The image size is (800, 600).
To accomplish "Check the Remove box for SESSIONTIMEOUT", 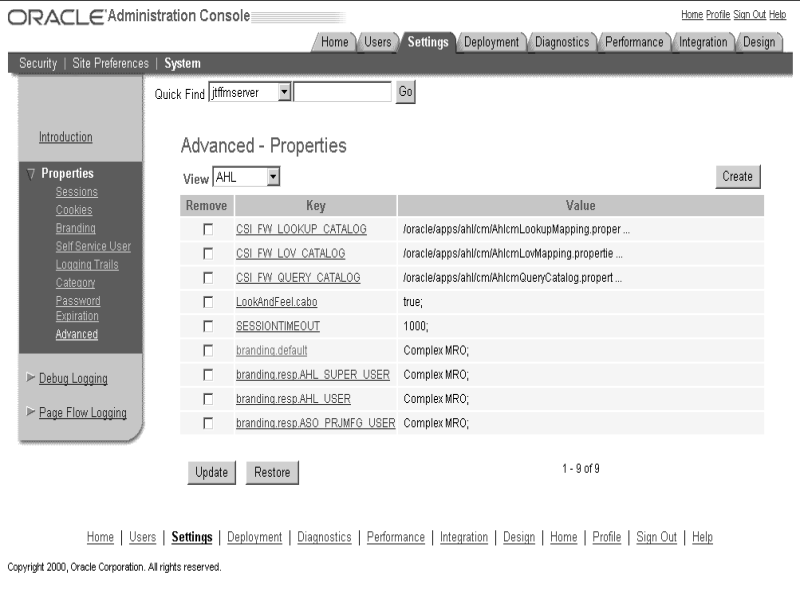I will [208, 326].
